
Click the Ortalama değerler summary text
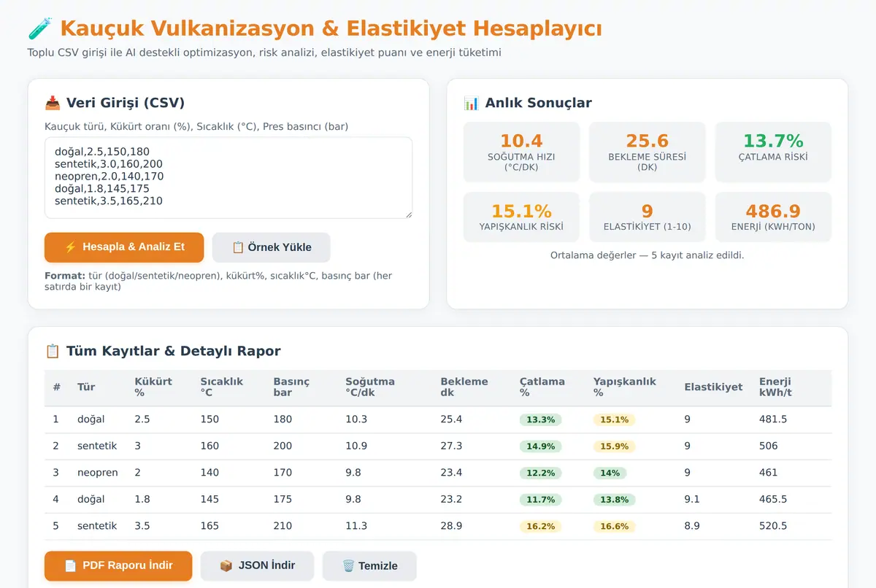tap(648, 255)
